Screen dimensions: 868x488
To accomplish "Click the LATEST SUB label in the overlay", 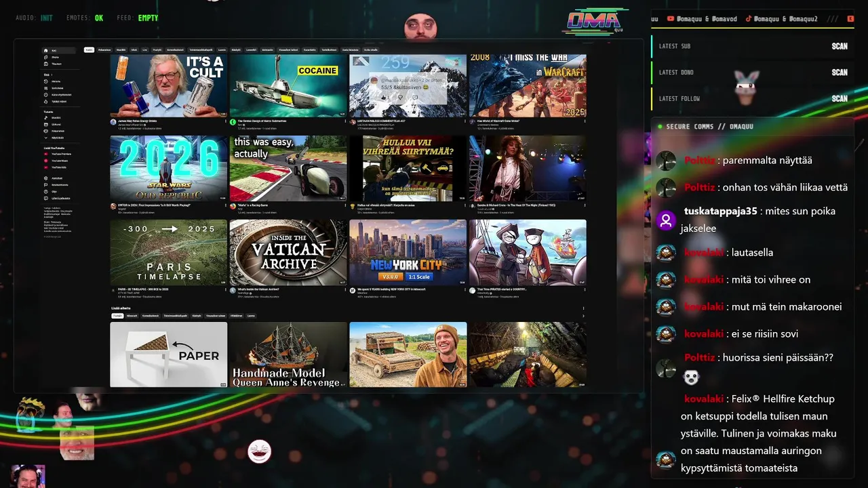I will [x=675, y=46].
